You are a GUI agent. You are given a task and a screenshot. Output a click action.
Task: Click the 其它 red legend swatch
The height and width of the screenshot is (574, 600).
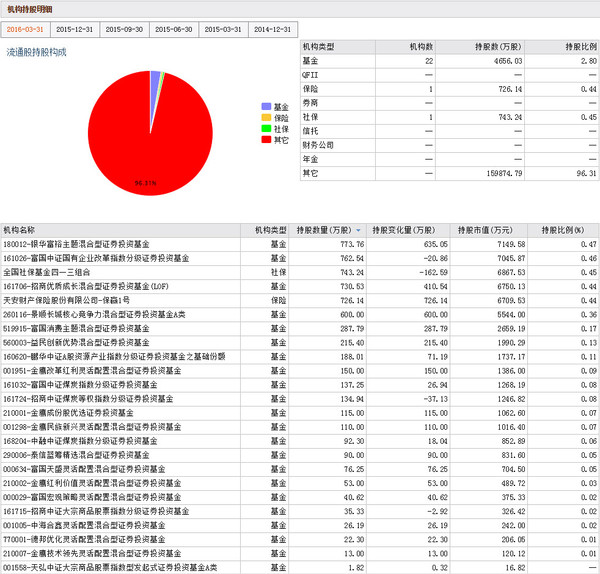pos(265,140)
